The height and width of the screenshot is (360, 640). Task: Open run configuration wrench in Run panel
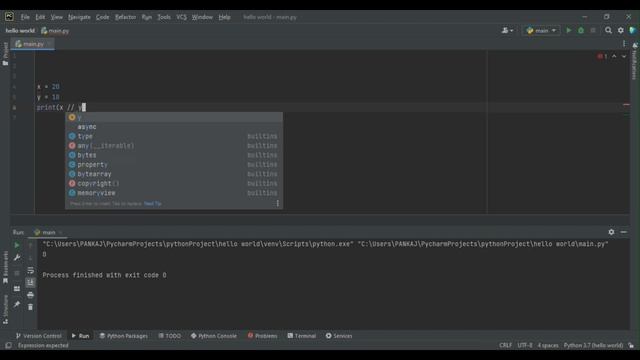pyautogui.click(x=17, y=258)
